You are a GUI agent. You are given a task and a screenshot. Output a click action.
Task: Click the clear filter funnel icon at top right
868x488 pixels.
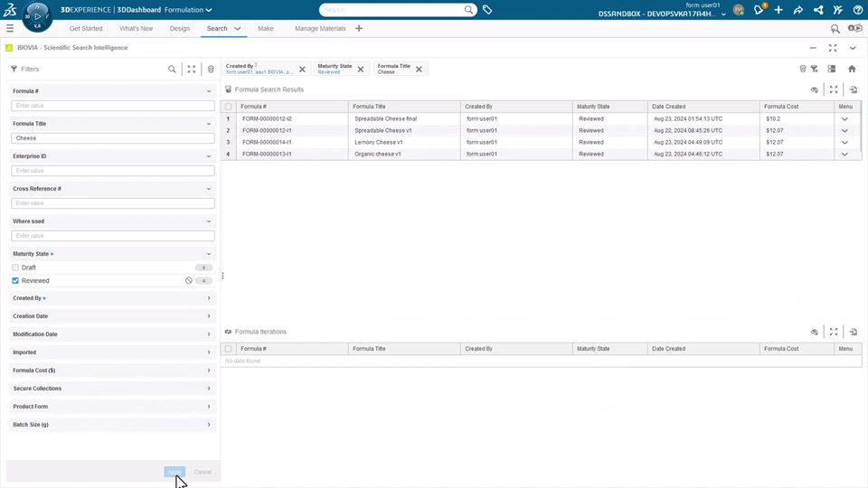click(815, 69)
